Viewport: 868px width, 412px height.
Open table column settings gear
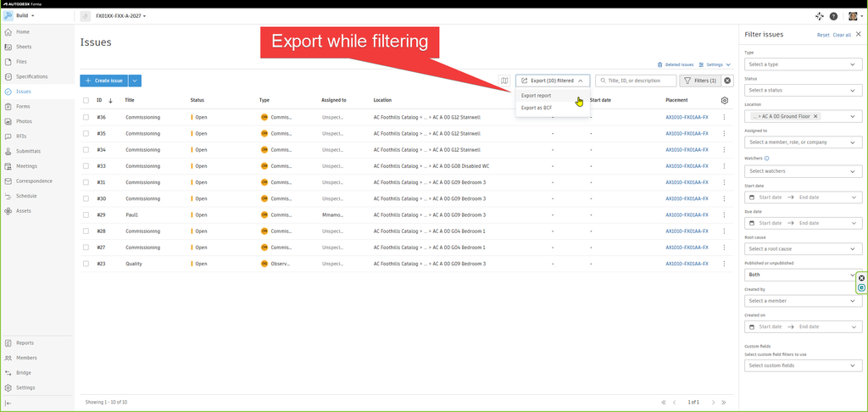(725, 100)
